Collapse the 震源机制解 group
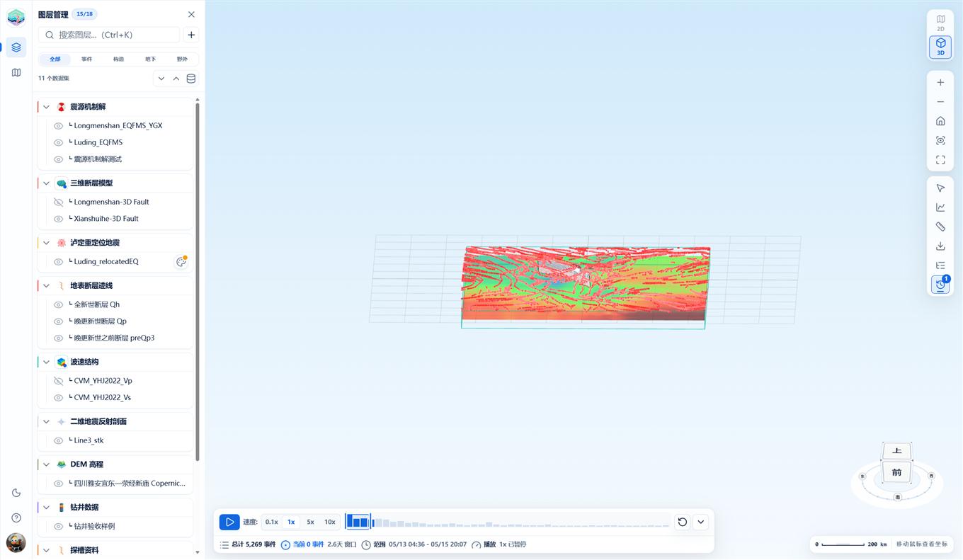 [x=47, y=107]
